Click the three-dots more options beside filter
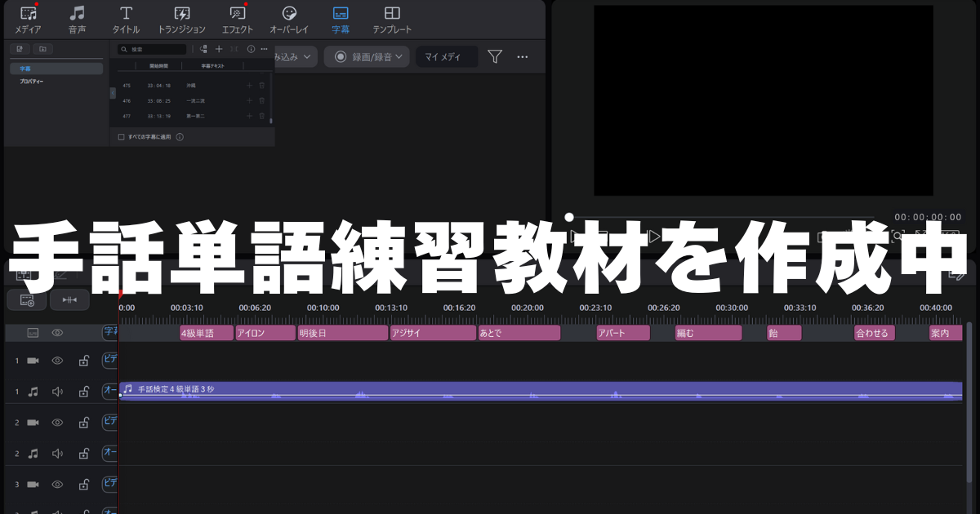 [x=523, y=56]
